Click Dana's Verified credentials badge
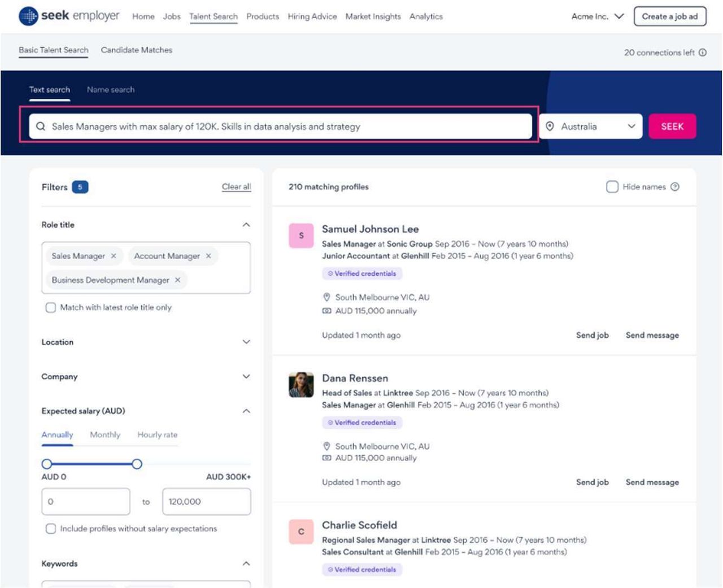Screen dimensions: 723x588 pyautogui.click(x=362, y=423)
